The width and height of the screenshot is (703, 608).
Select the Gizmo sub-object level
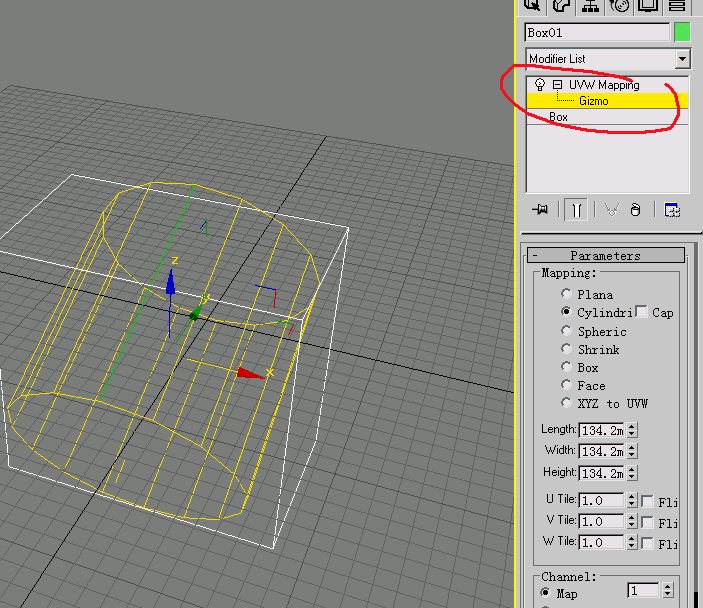click(593, 101)
